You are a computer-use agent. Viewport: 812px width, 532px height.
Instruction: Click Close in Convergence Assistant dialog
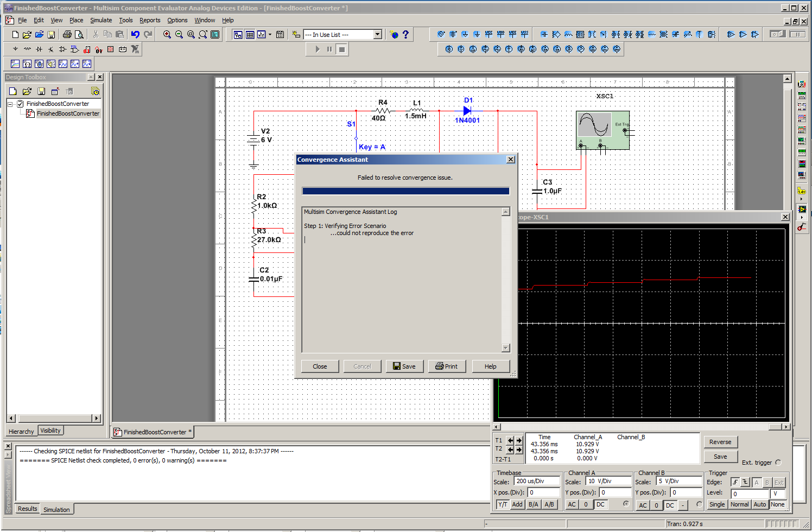point(320,366)
